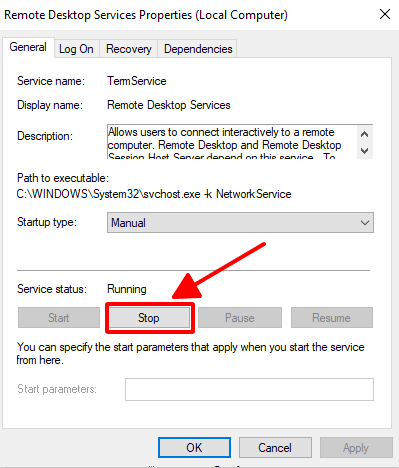Click the TermService service name text
The height and width of the screenshot is (468, 399).
[137, 81]
